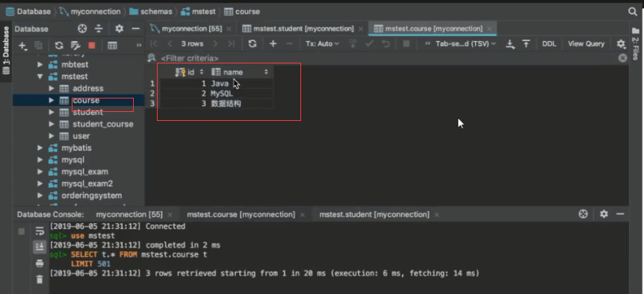The width and height of the screenshot is (644, 294).
Task: Click the New (+) button in Database panel
Action: (23, 46)
